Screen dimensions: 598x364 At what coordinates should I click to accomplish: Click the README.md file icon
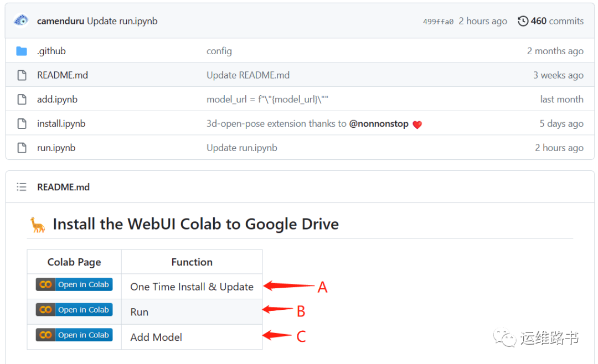pyautogui.click(x=22, y=75)
